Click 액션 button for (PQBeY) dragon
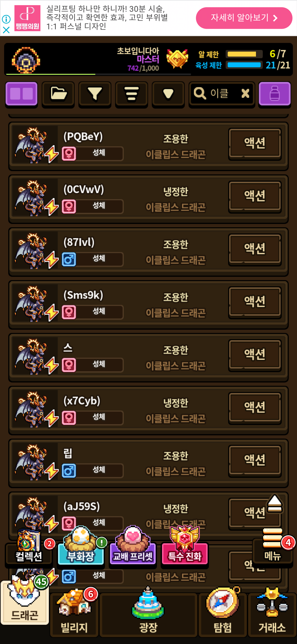 click(x=255, y=144)
